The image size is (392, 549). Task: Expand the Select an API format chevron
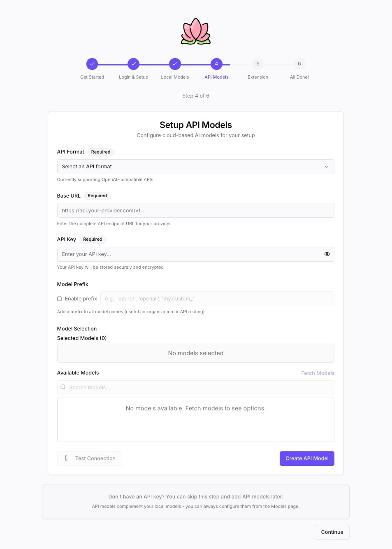(x=327, y=167)
